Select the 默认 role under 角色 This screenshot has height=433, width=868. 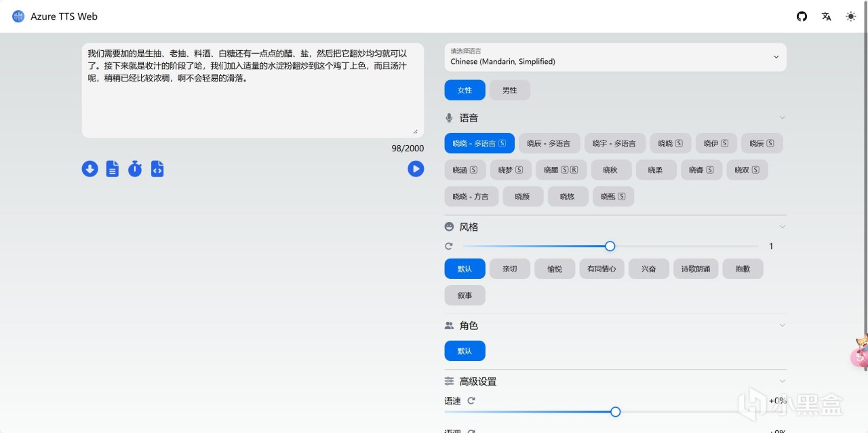click(465, 351)
